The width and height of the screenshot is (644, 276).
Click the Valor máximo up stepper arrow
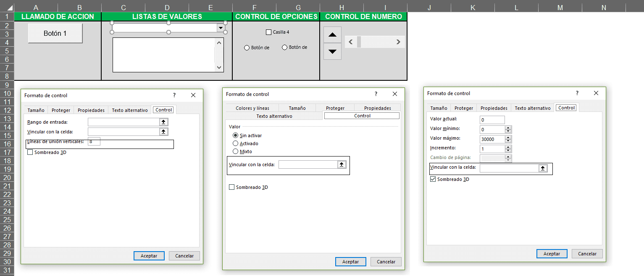click(508, 137)
